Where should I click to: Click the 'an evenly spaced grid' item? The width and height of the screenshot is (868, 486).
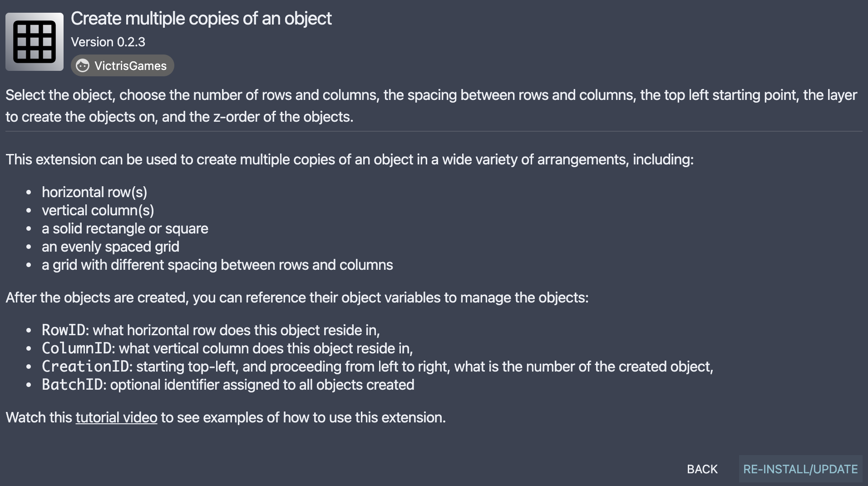point(110,247)
